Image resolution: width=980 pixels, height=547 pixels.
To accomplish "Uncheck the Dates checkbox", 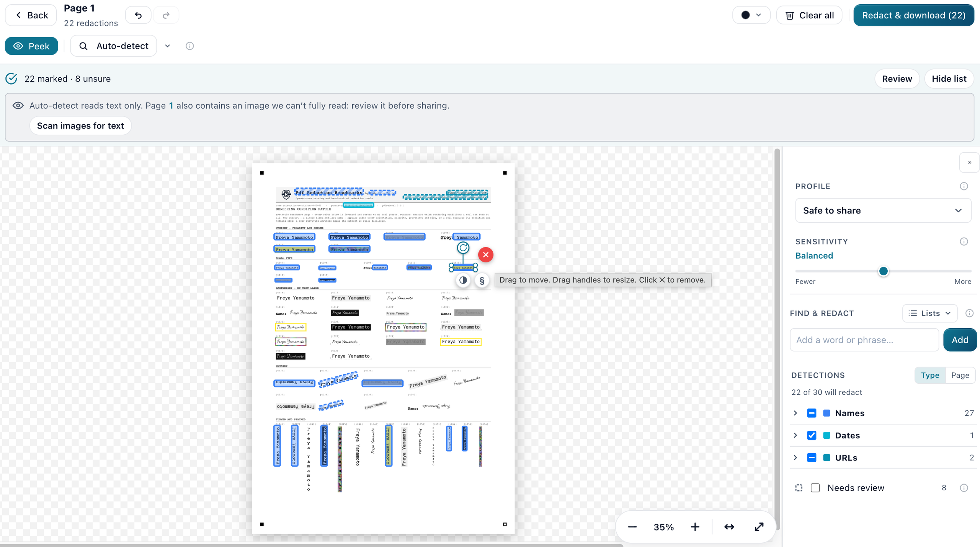I will click(812, 435).
